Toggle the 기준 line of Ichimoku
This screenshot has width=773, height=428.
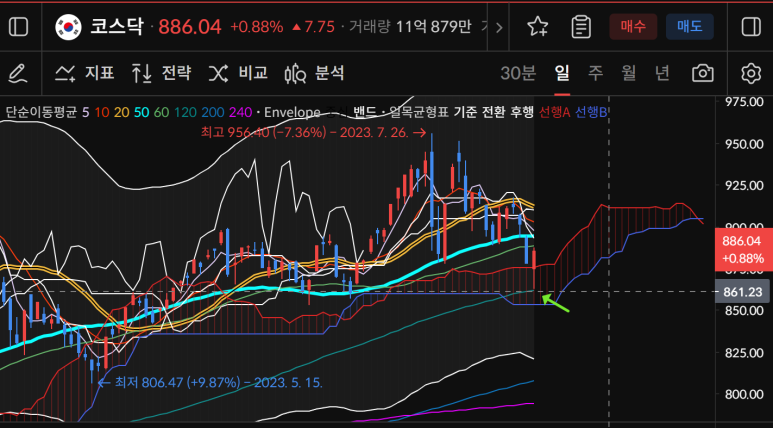click(465, 112)
